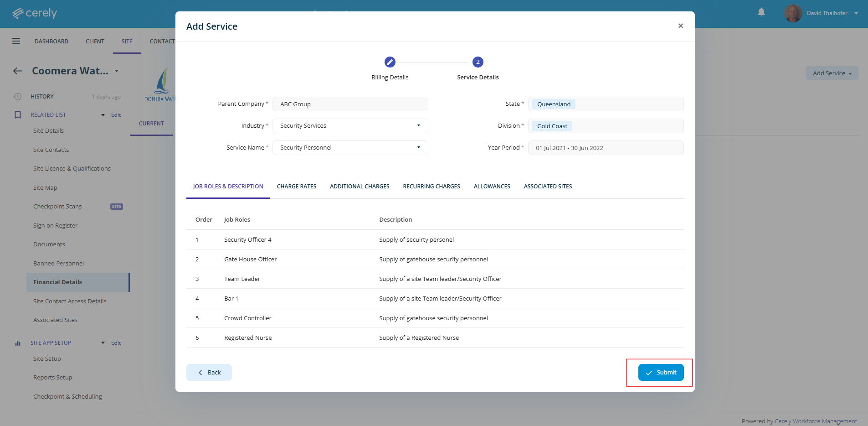Image resolution: width=868 pixels, height=426 pixels.
Task: Click the Site App Setup chart icon
Action: pos(18,343)
